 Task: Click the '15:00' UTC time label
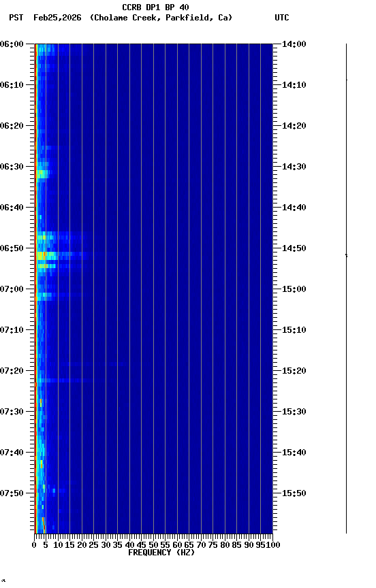[294, 289]
